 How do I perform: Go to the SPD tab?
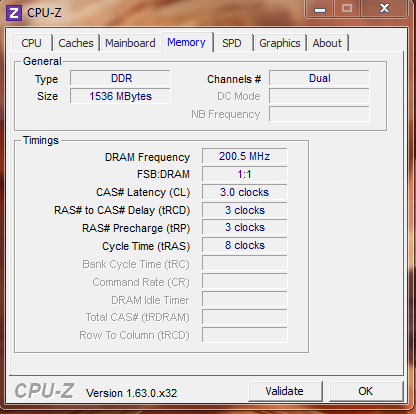(232, 43)
